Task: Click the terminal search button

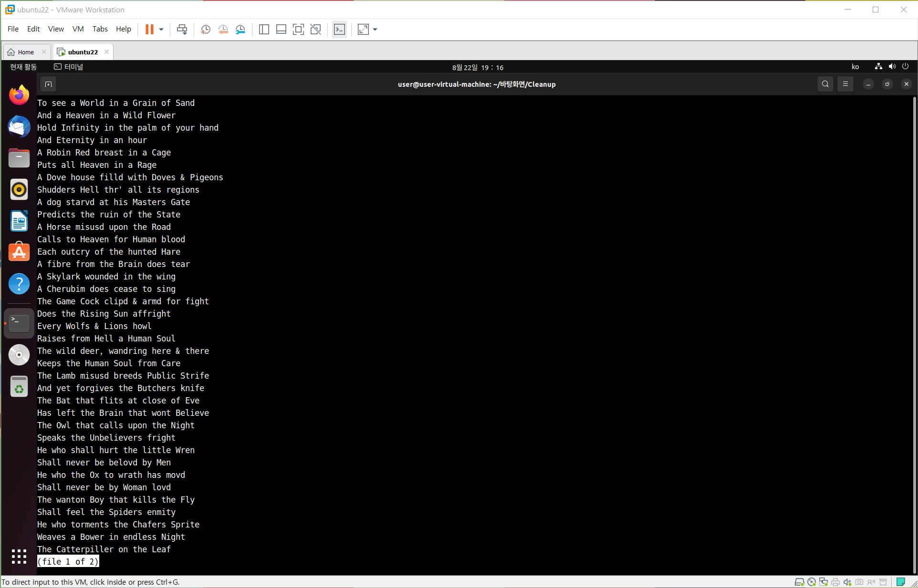Action: pyautogui.click(x=825, y=84)
